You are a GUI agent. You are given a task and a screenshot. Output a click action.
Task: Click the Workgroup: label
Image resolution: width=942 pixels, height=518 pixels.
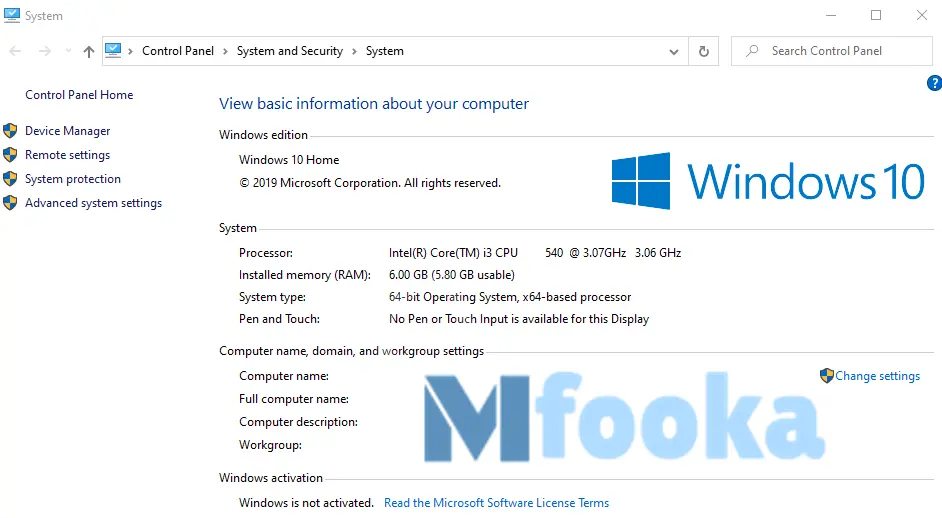click(270, 445)
